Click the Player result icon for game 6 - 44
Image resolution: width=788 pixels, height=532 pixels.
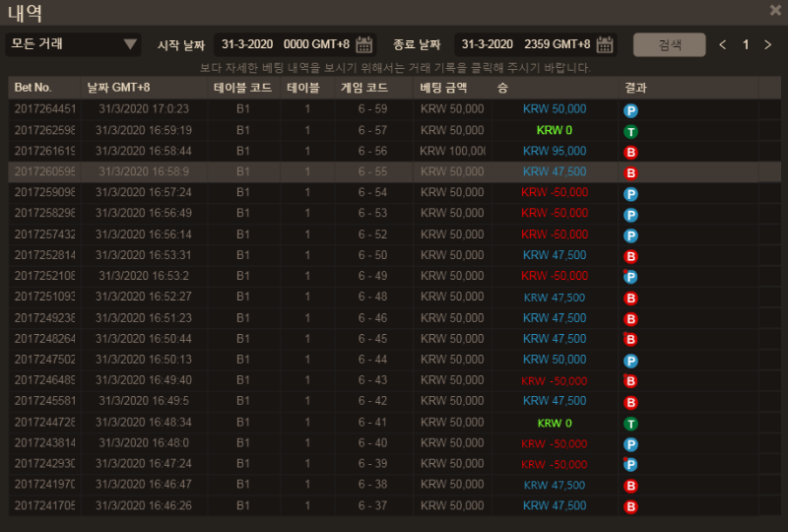630,361
